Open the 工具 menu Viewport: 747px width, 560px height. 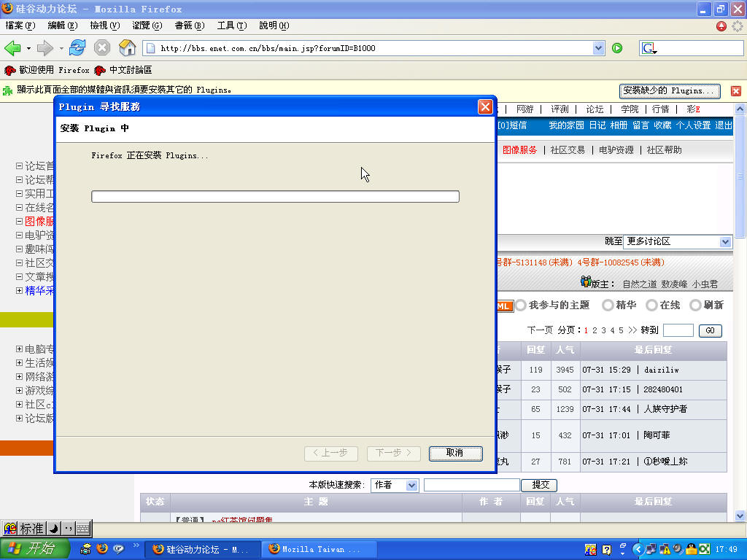(231, 26)
